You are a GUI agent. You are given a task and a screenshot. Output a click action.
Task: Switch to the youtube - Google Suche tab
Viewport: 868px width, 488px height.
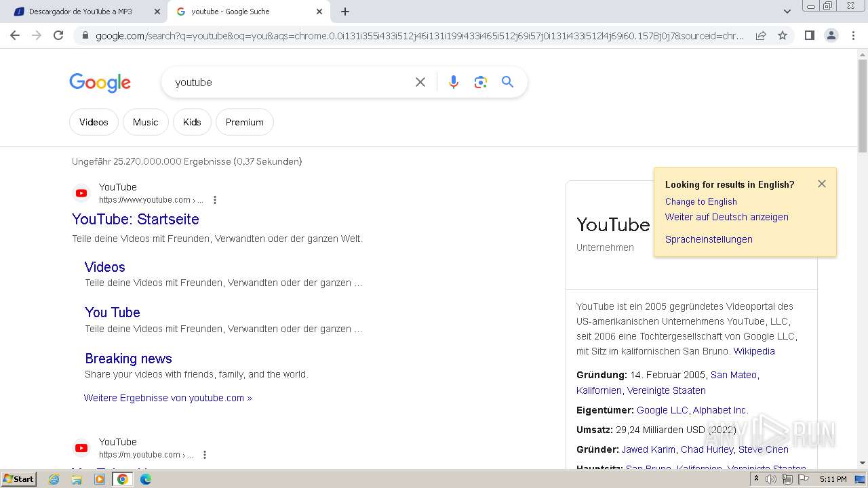click(248, 12)
